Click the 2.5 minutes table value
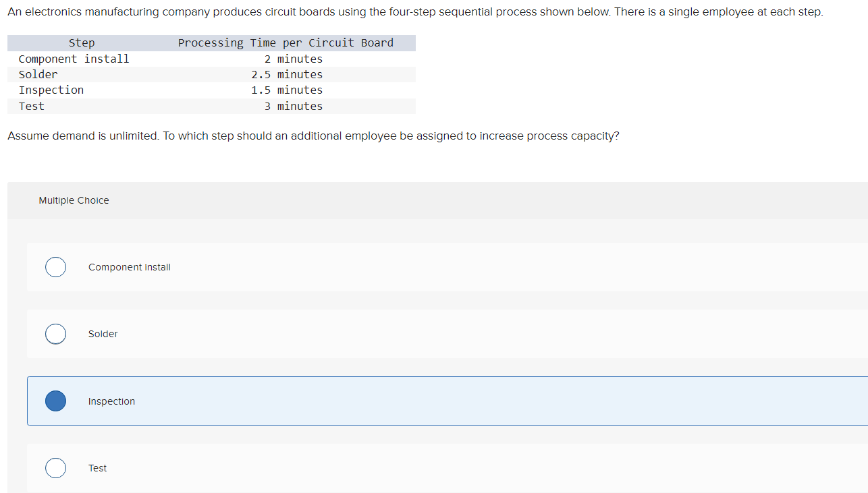Screen dimensions: 868x493 [287, 75]
